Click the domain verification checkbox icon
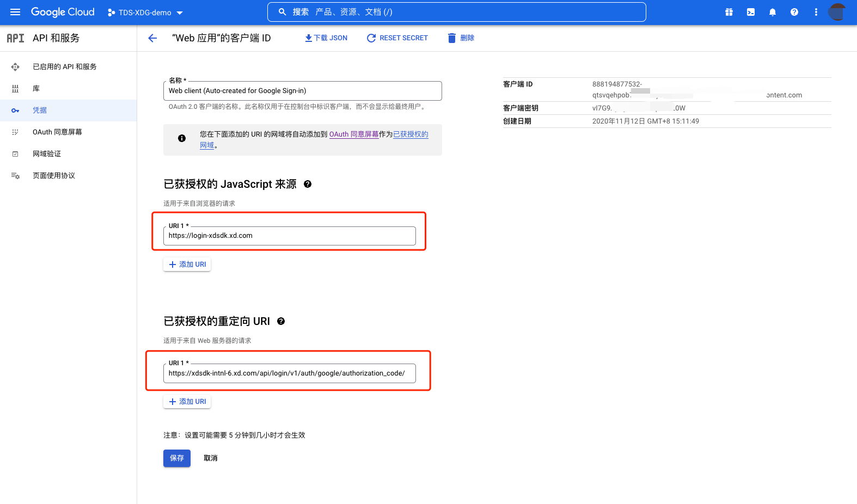 (15, 154)
